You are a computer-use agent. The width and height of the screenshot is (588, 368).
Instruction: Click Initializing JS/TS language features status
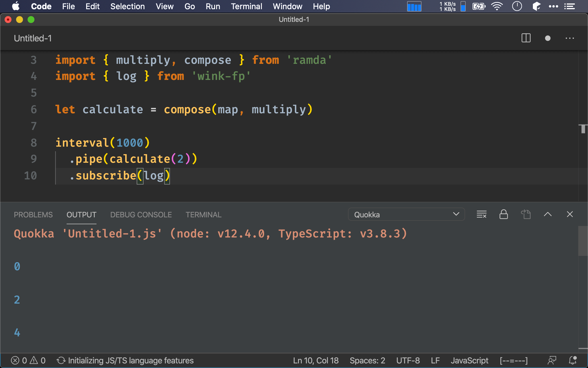125,361
